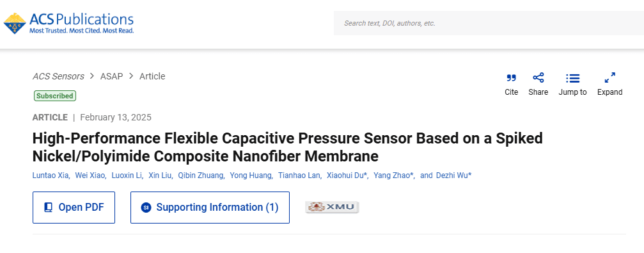Screen dimensions: 644x253
Task: Open the ASAP breadcrumb link
Action: click(111, 76)
